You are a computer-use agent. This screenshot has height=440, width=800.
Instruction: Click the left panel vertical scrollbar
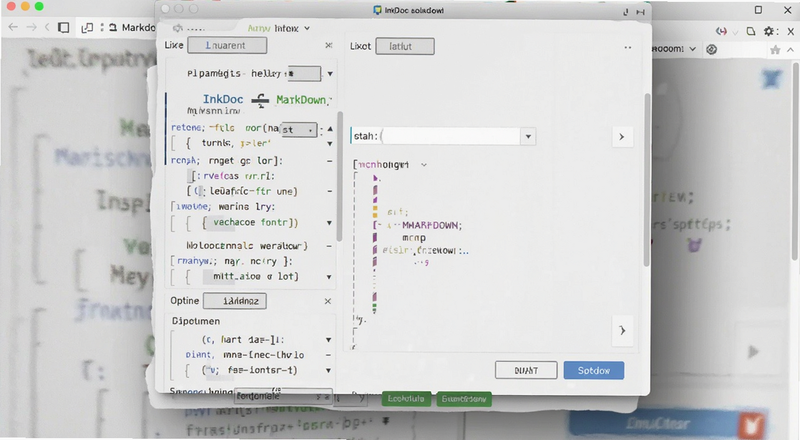[340, 176]
